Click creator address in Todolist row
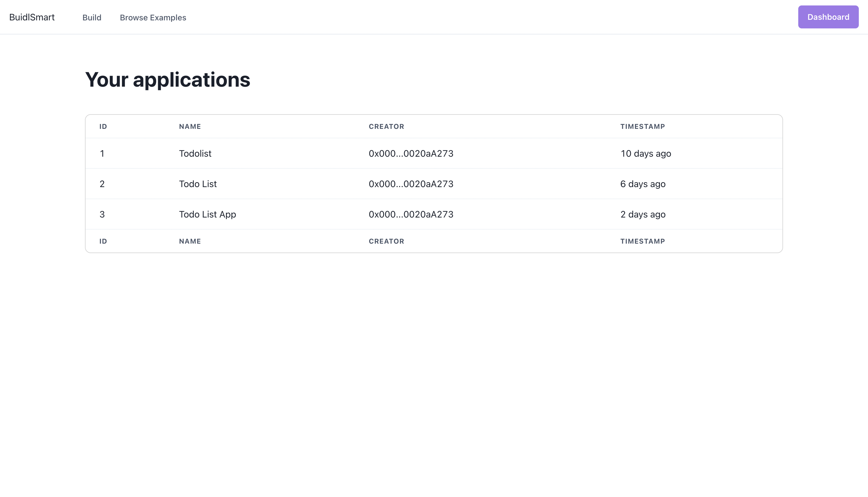Viewport: 868px width, 497px height. [411, 154]
